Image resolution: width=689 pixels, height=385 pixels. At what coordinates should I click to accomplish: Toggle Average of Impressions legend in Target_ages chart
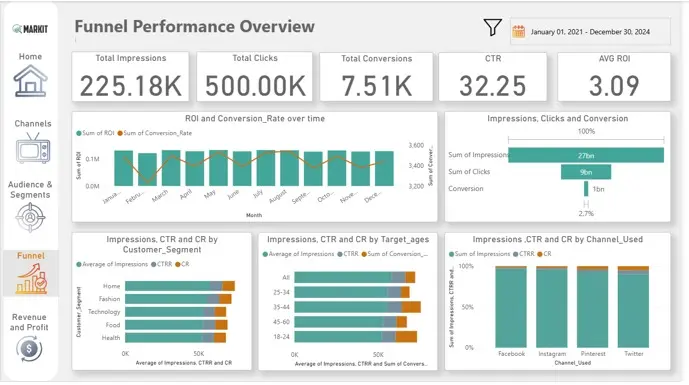coord(298,254)
